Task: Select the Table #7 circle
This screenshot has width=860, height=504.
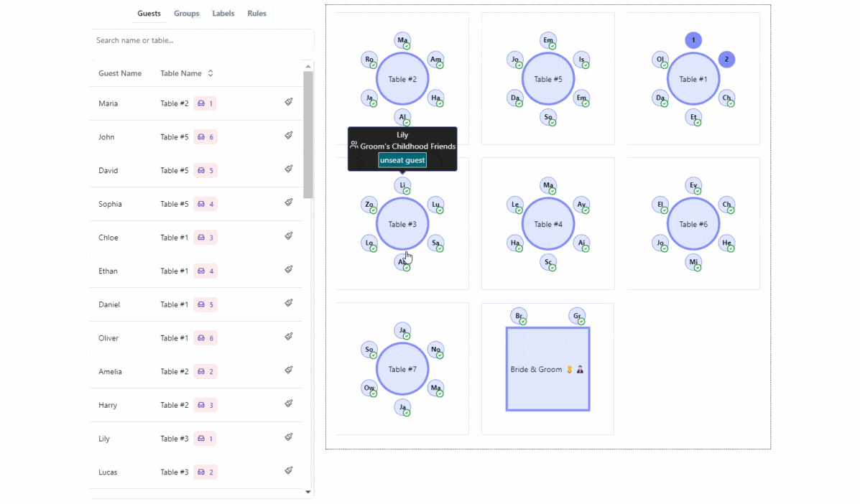Action: point(402,369)
